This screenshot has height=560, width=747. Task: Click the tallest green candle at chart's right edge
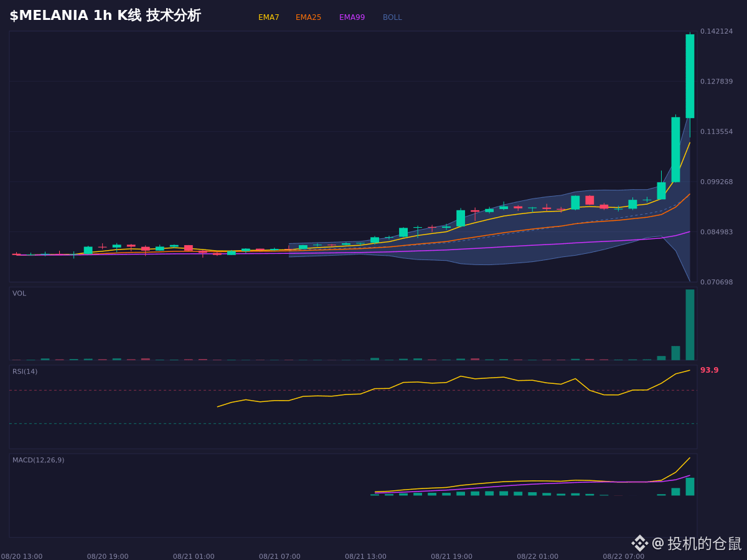click(x=690, y=76)
